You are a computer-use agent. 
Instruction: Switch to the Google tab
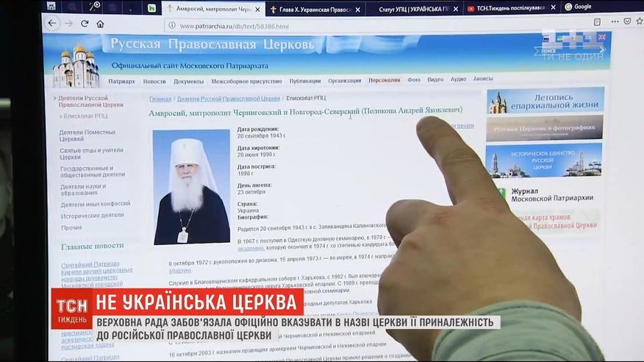click(x=579, y=7)
